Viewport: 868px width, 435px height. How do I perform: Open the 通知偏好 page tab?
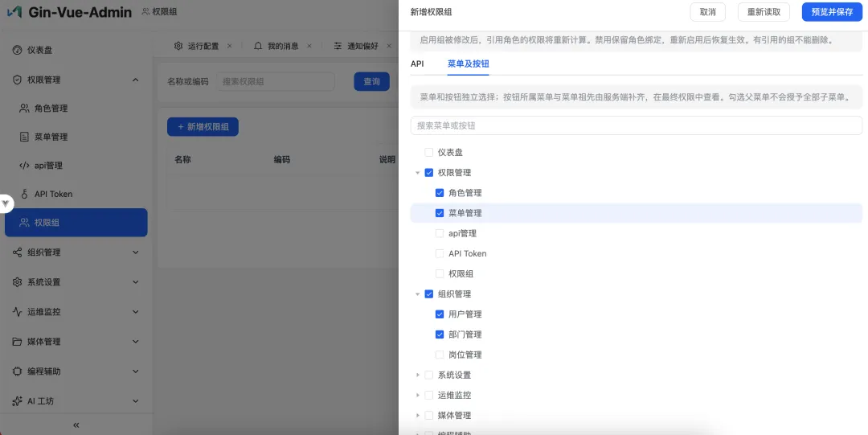click(362, 46)
